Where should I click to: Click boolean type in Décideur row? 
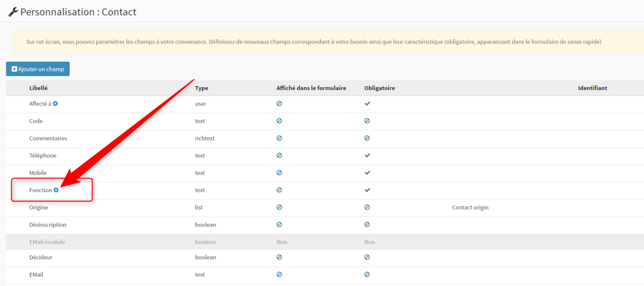pyautogui.click(x=206, y=257)
